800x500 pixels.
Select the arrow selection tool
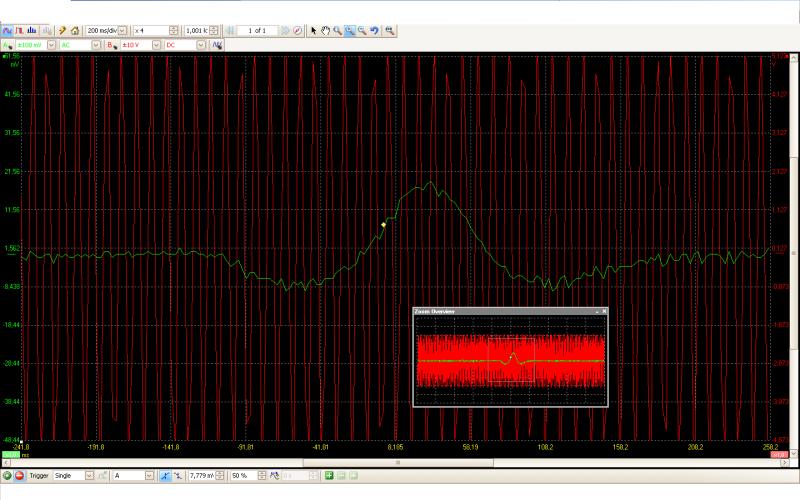[x=312, y=31]
